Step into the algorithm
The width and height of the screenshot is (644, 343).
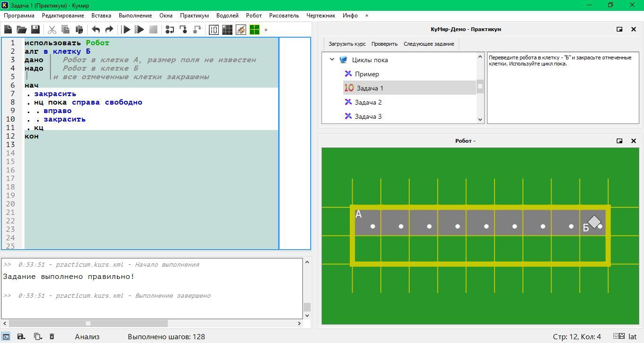[x=183, y=30]
